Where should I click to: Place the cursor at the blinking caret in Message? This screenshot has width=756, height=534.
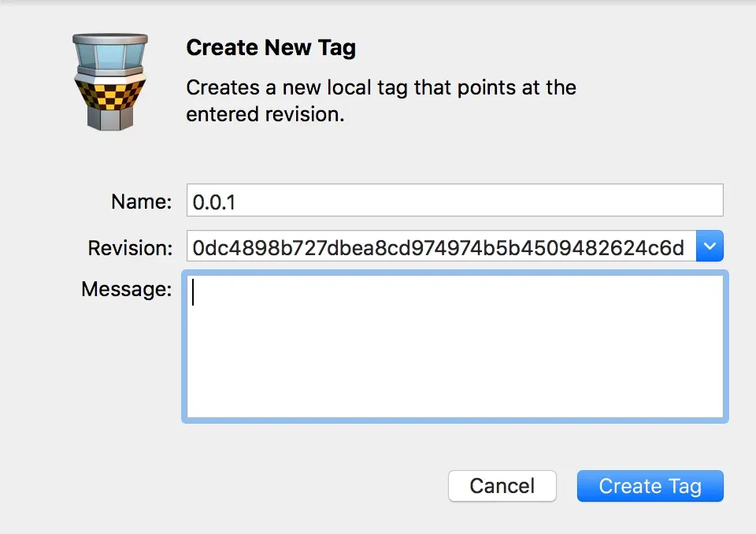194,293
